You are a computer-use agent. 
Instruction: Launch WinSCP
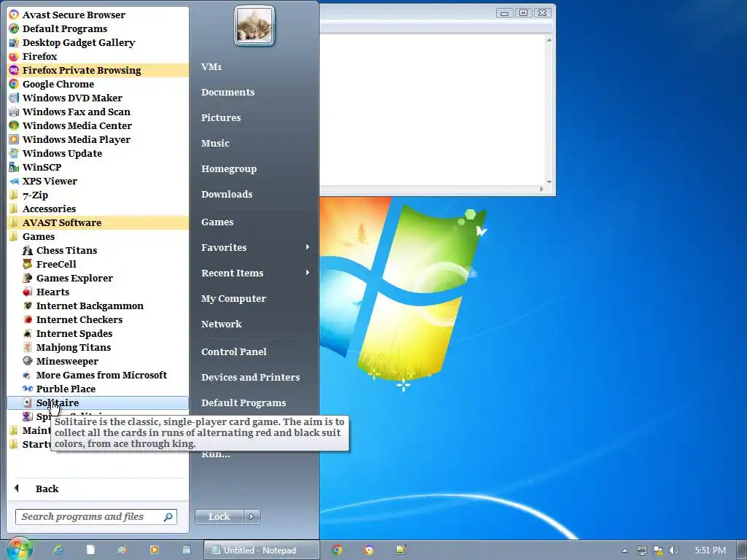98,167
